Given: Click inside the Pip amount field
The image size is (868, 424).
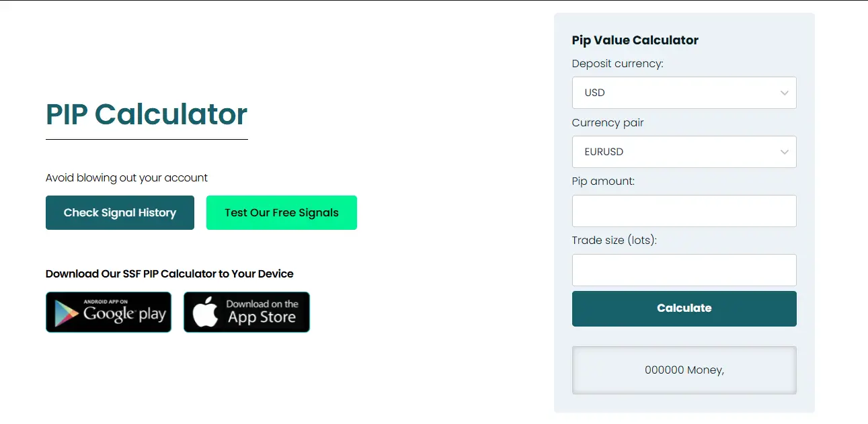Looking at the screenshot, I should 684,211.
